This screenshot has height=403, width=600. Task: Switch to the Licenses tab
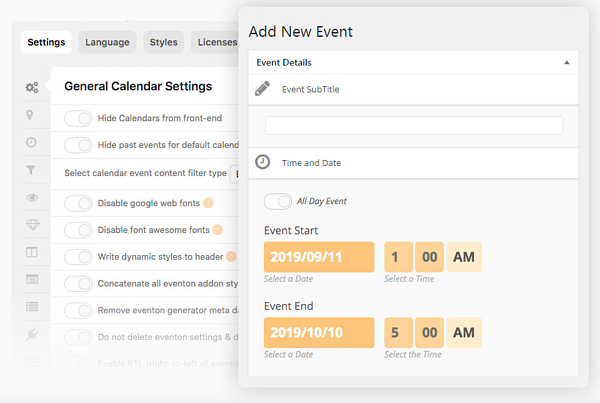coord(215,42)
